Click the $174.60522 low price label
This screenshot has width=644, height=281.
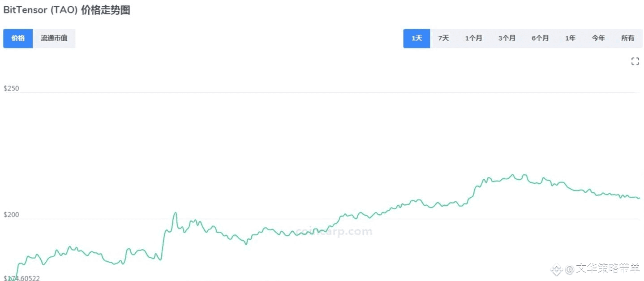point(21,278)
